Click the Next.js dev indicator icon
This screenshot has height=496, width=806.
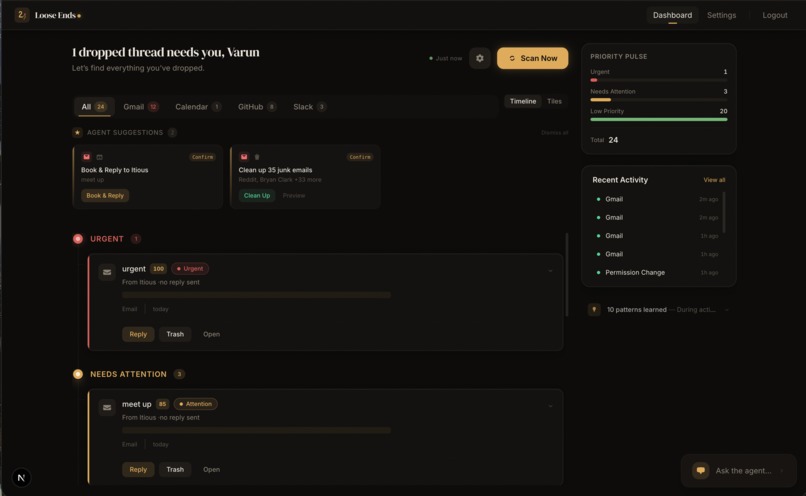[21, 477]
